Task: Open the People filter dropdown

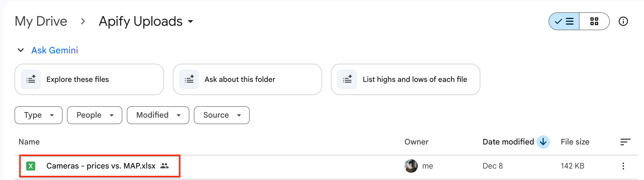Action: (x=94, y=115)
